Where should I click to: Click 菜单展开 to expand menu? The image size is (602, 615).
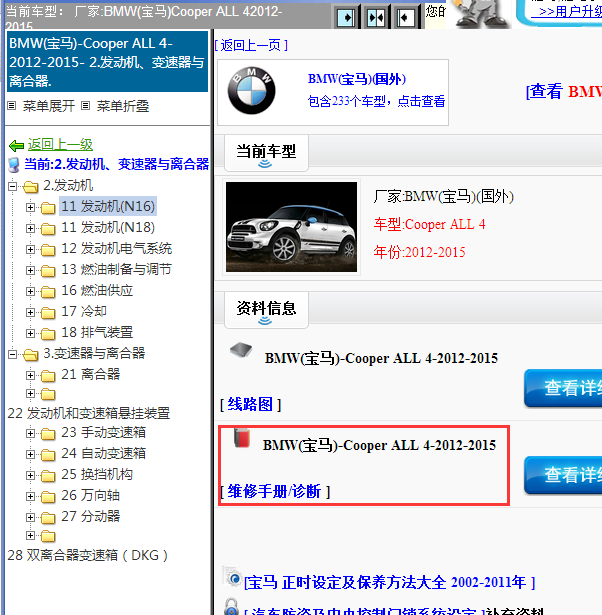49,106
